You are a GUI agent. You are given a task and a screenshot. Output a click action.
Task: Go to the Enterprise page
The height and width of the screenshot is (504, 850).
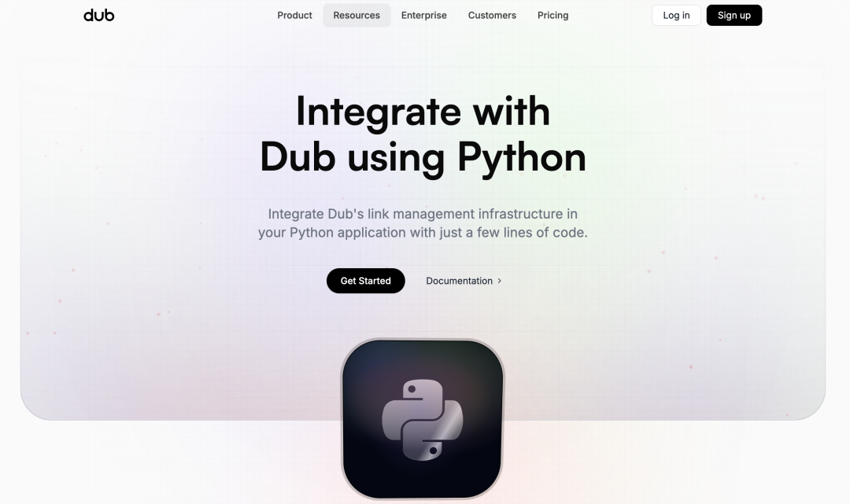[x=424, y=15]
